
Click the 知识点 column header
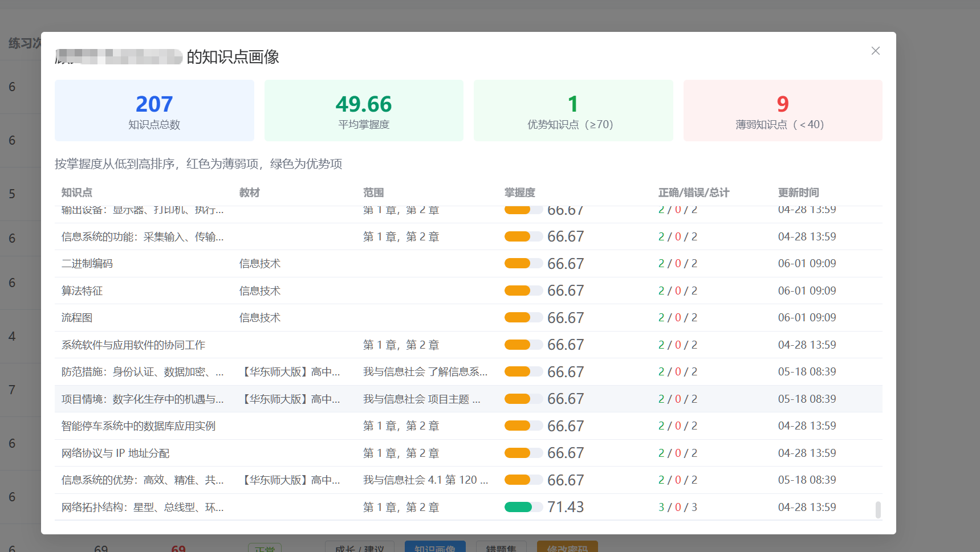point(77,193)
